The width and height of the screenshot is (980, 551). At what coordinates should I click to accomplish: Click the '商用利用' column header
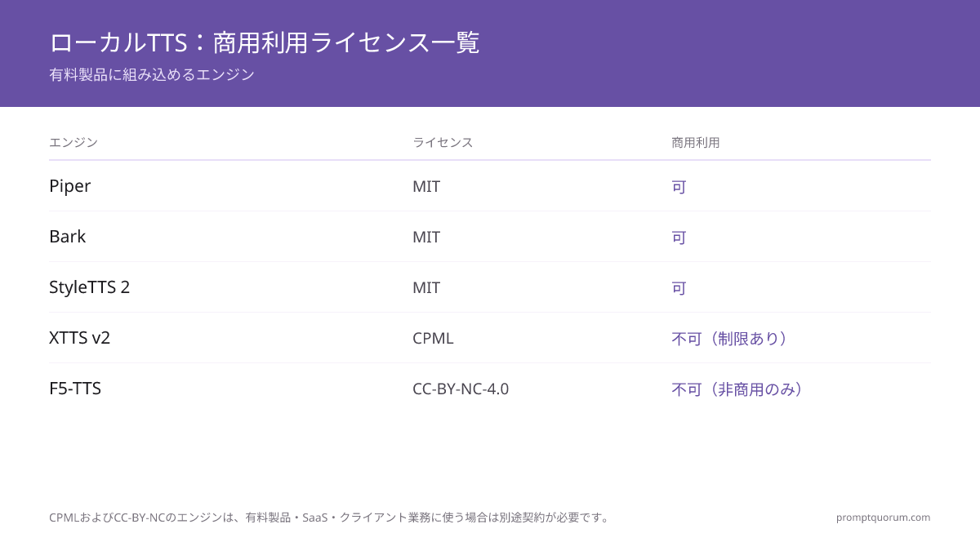(x=696, y=142)
